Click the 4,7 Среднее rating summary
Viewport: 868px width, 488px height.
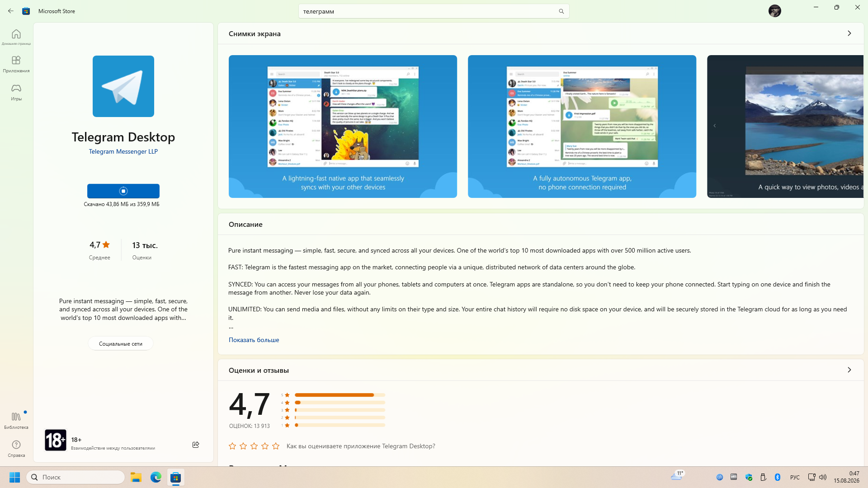[99, 250]
